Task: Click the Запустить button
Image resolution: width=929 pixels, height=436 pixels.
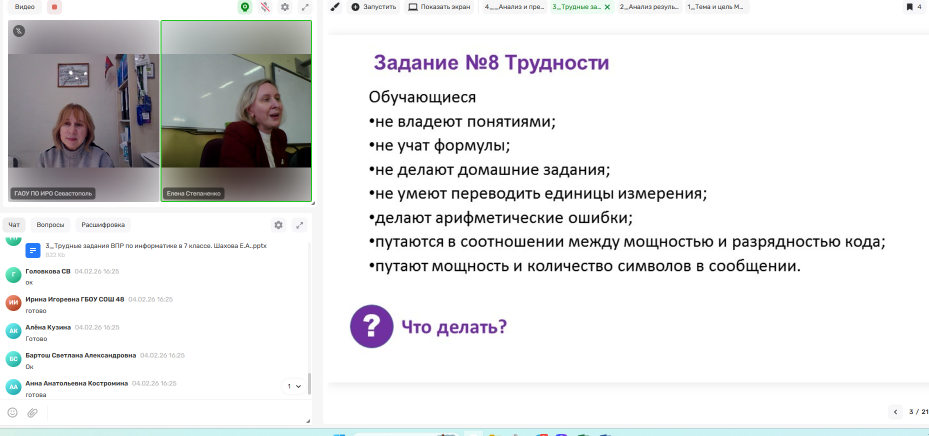Action: point(374,6)
